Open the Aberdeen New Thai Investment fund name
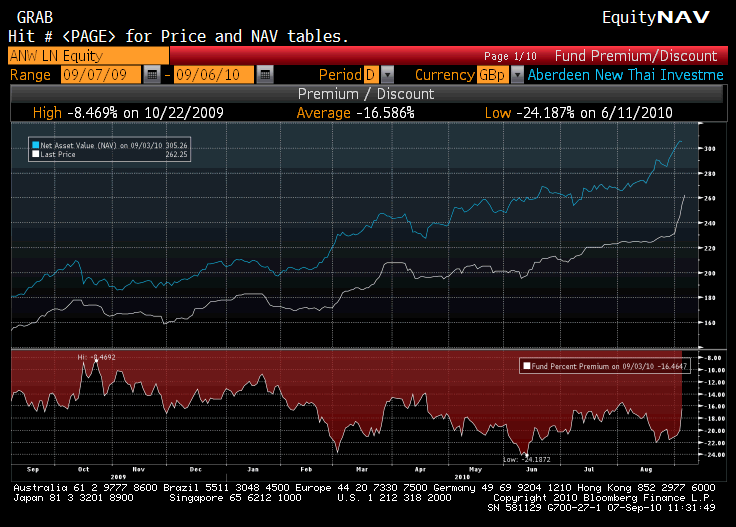The width and height of the screenshot is (736, 527). pos(625,75)
